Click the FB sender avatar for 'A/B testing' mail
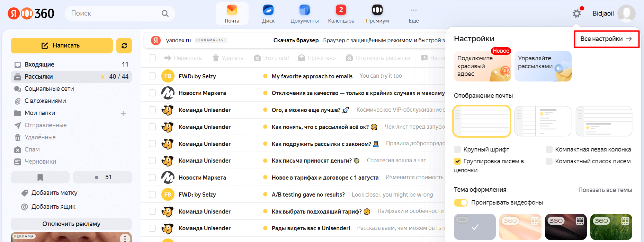This screenshot has height=242, width=644. (168, 195)
